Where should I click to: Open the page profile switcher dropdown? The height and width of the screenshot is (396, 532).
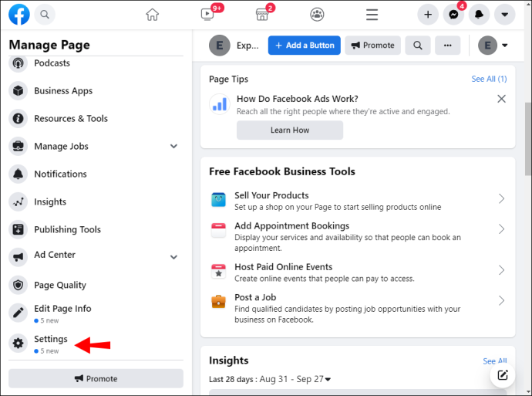493,46
